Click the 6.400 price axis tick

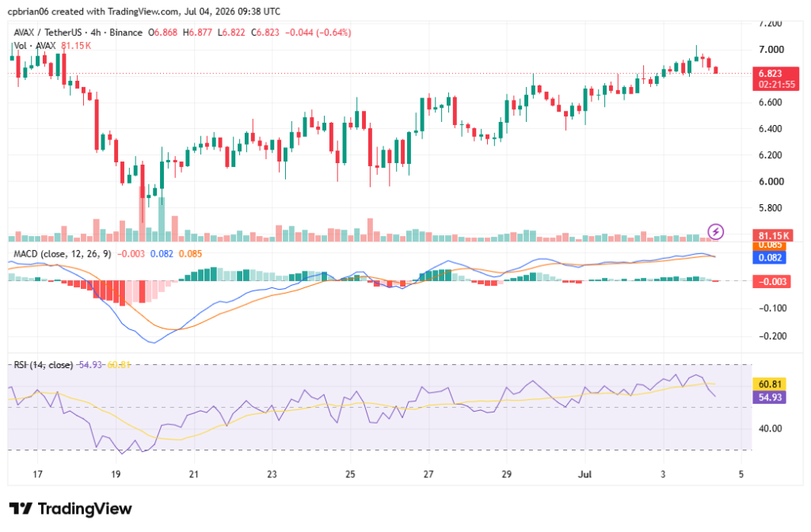(x=771, y=129)
